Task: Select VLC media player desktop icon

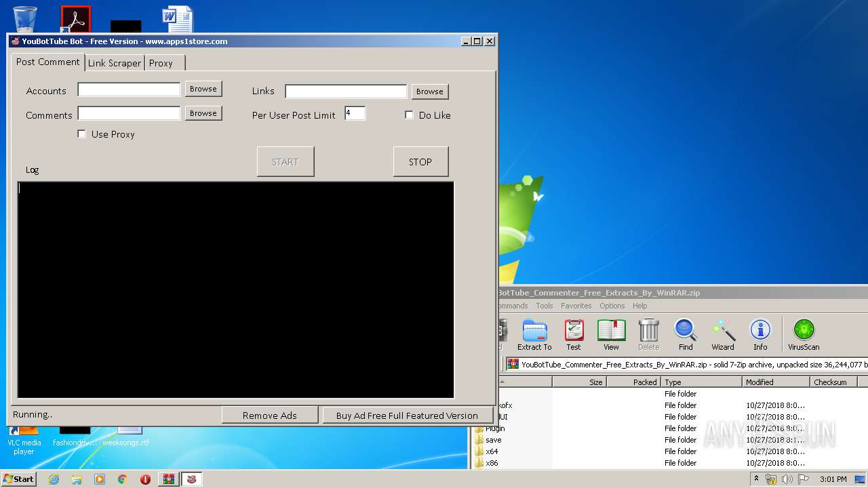Action: (x=24, y=439)
